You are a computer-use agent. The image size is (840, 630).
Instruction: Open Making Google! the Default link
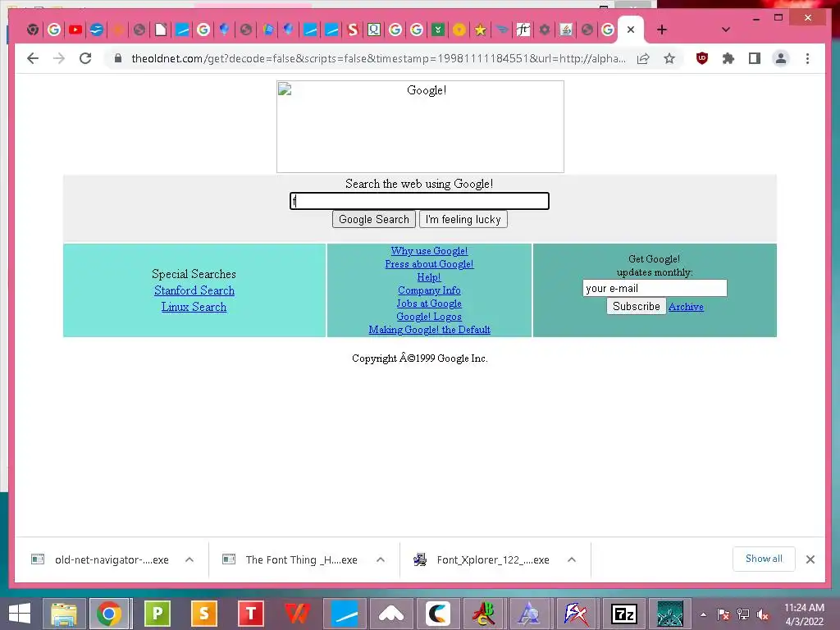(429, 330)
